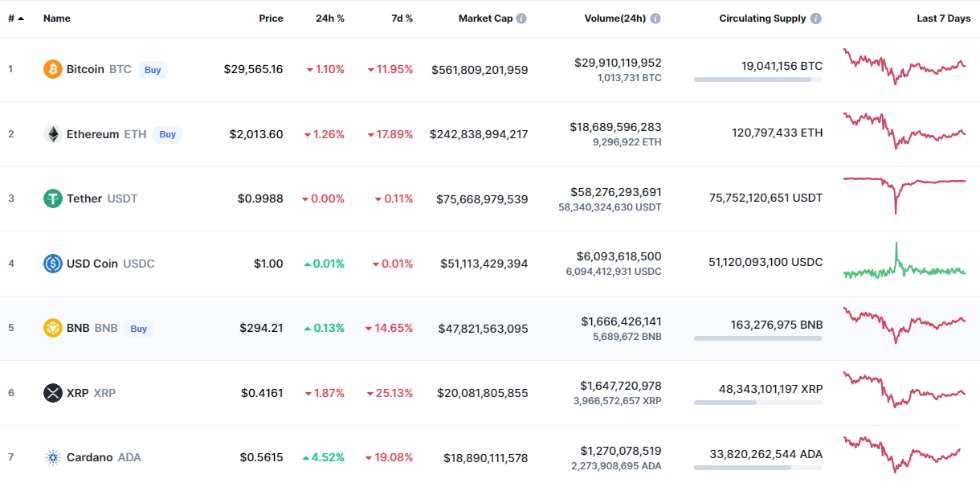The image size is (980, 487).
Task: Click Ethereum 7d change 17.89%
Action: 390,134
